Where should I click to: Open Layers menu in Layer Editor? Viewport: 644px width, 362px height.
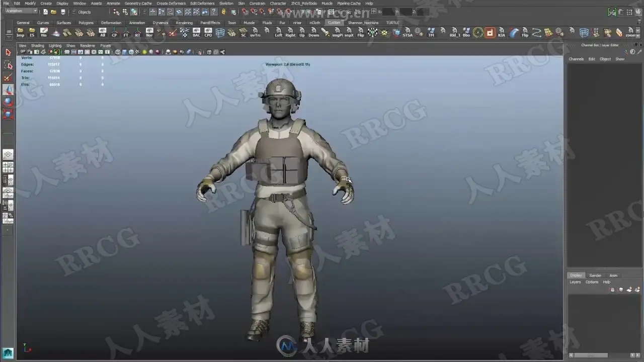click(575, 282)
